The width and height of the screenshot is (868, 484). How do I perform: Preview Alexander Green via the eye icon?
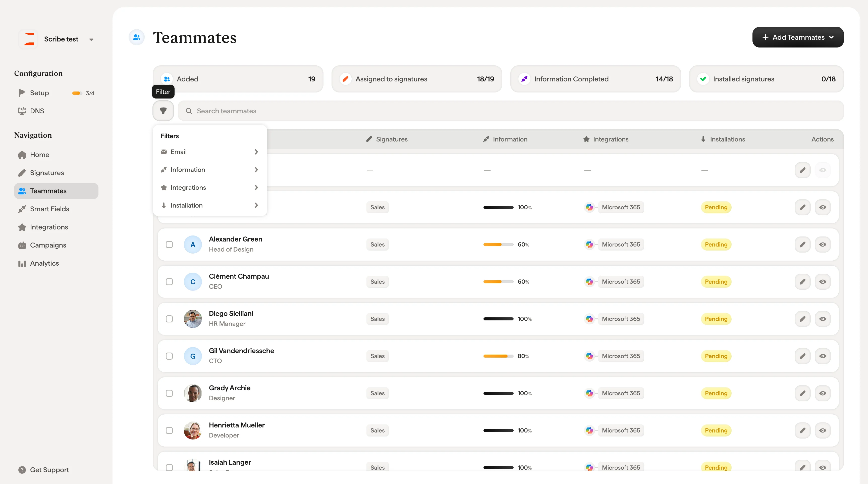point(823,244)
